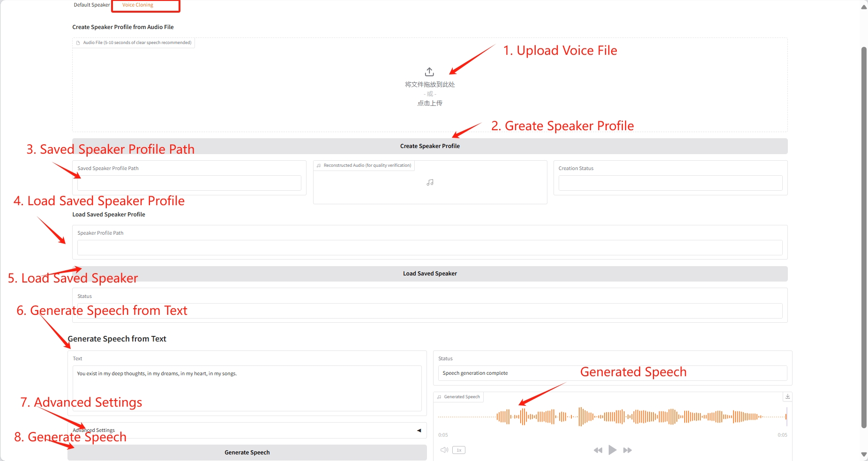Click the Speaker Profile Path input box
The height and width of the screenshot is (461, 868).
click(x=429, y=248)
